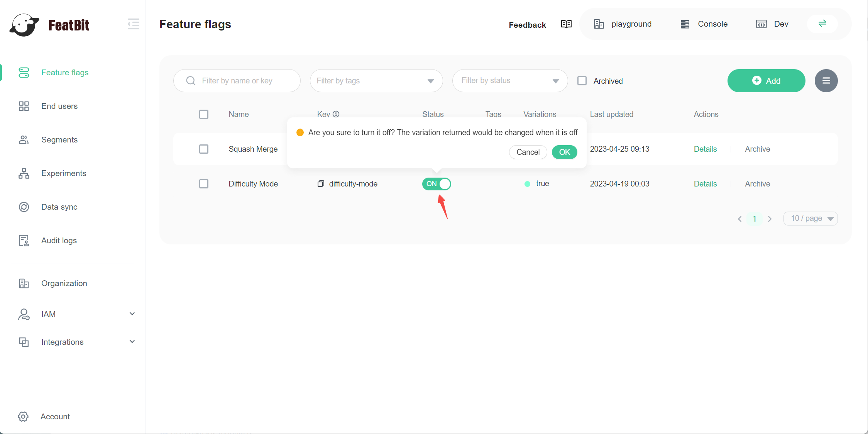Open the End users section

59,106
